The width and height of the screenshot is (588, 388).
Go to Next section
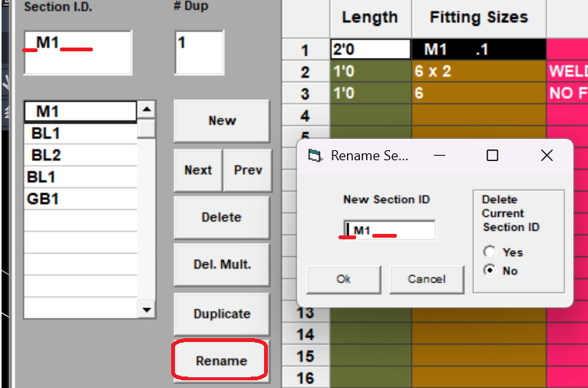pyautogui.click(x=198, y=169)
